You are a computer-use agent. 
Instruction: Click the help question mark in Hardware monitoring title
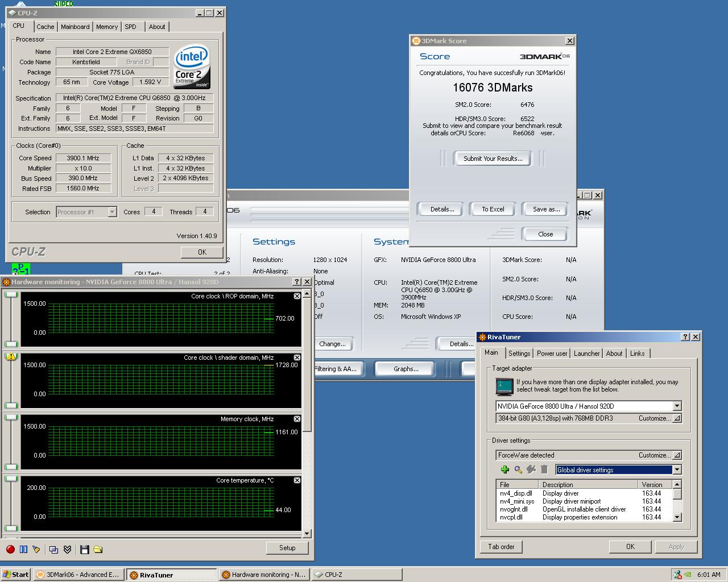coord(297,282)
